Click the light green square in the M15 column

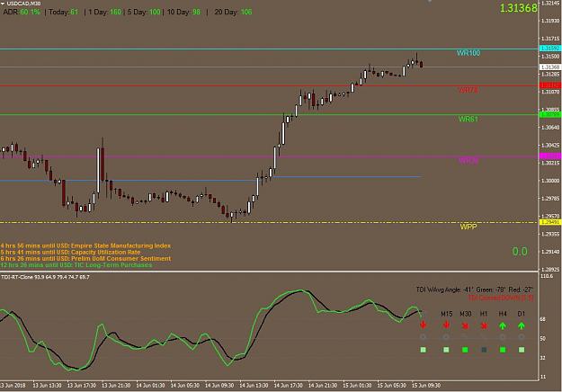[x=446, y=350]
